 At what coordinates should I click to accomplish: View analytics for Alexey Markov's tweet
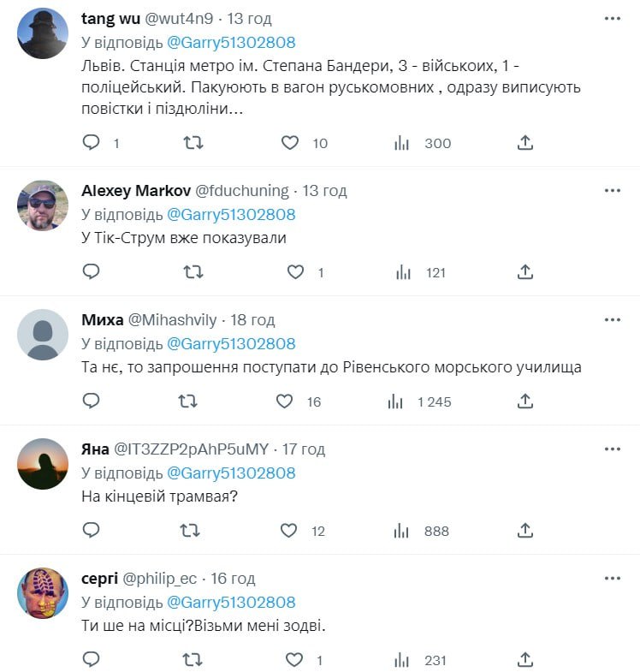[x=402, y=272]
